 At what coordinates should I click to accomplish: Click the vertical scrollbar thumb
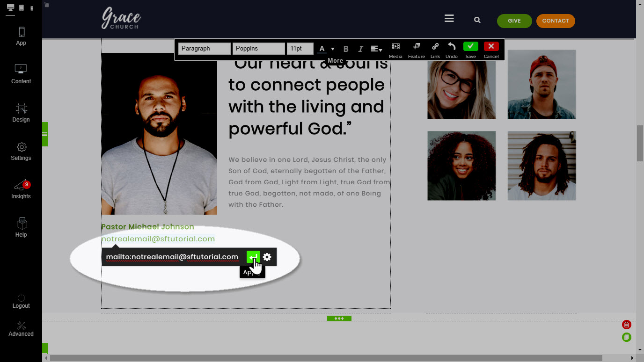(640, 144)
